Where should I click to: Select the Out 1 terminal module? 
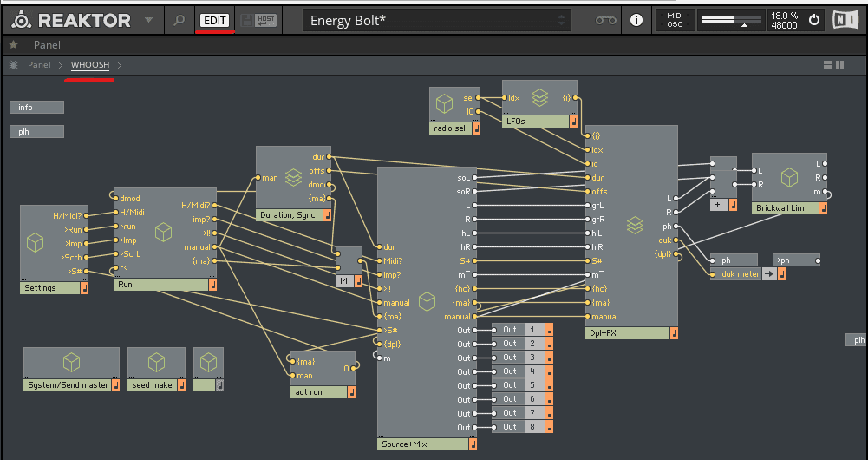click(521, 329)
